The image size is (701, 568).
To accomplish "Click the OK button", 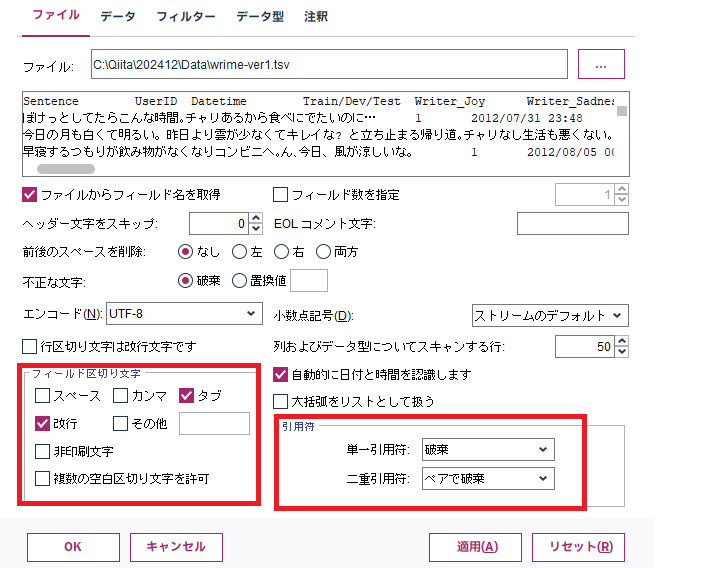I will click(x=73, y=547).
